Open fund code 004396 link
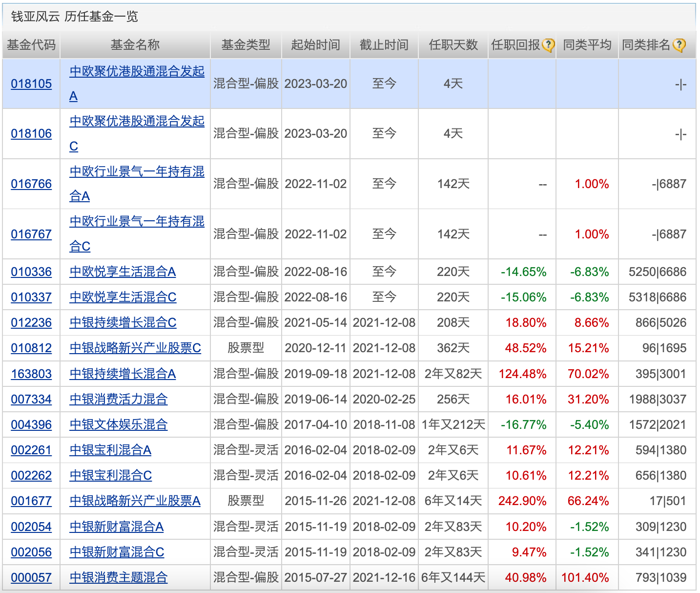700x593 pixels. point(31,424)
